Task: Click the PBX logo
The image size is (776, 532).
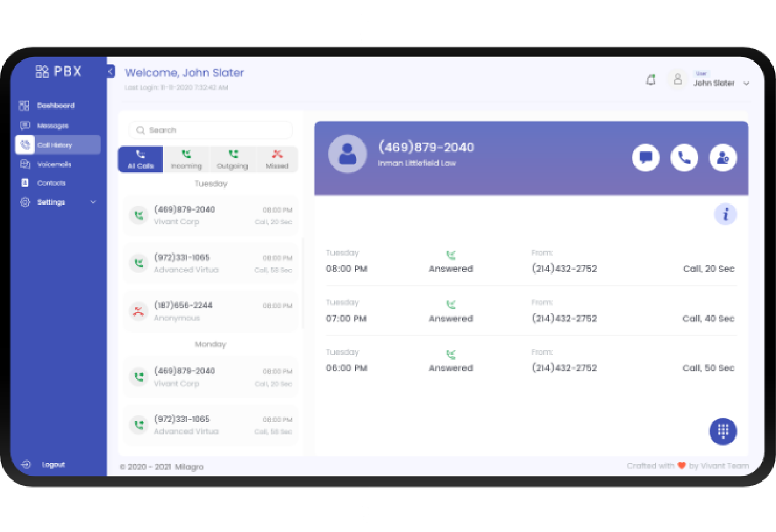Action: coord(59,71)
